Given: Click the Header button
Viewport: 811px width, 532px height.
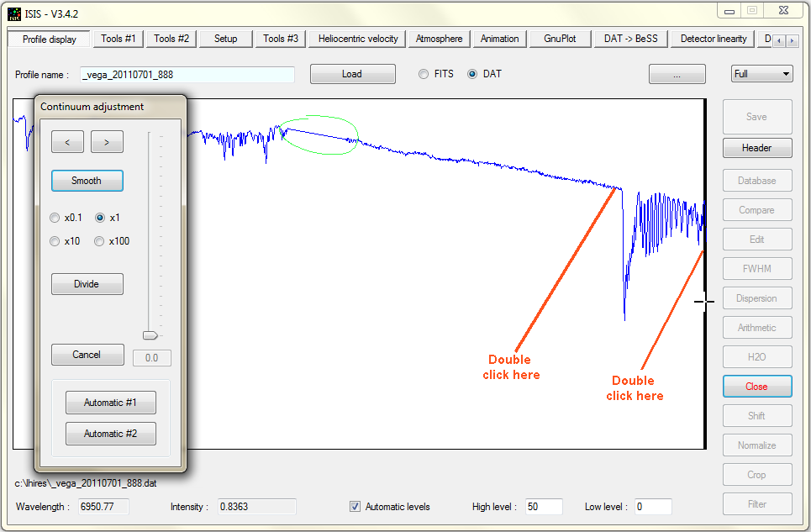Looking at the screenshot, I should tap(756, 148).
